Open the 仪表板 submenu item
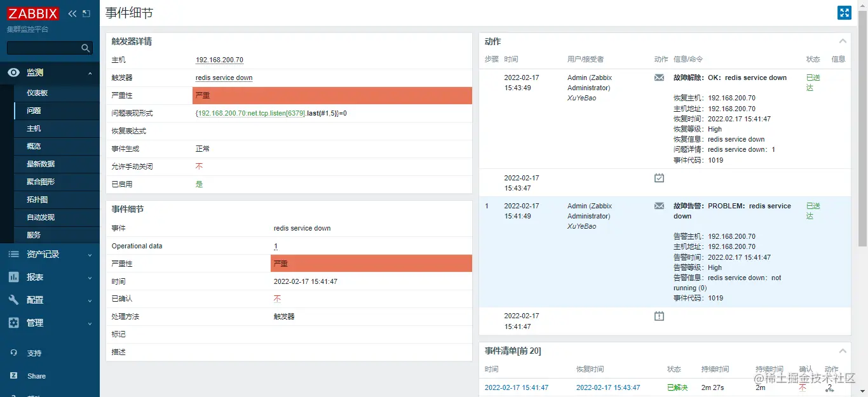The height and width of the screenshot is (397, 868). click(37, 93)
